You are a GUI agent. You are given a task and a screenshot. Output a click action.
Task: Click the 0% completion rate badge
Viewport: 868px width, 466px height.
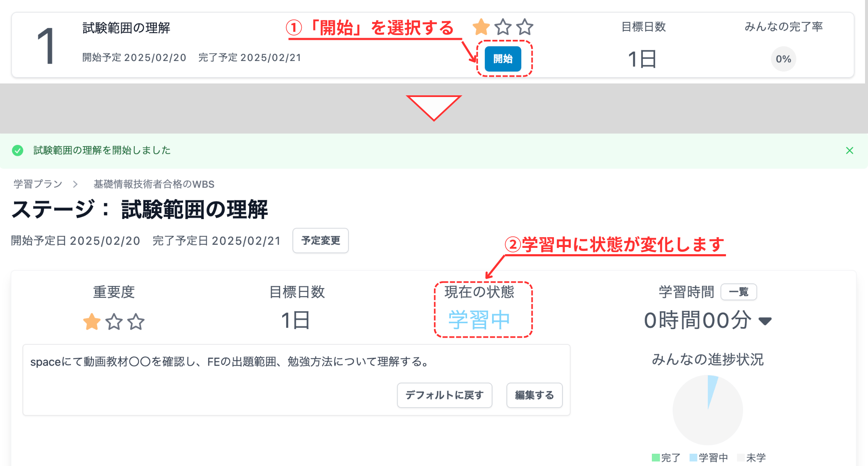click(783, 59)
